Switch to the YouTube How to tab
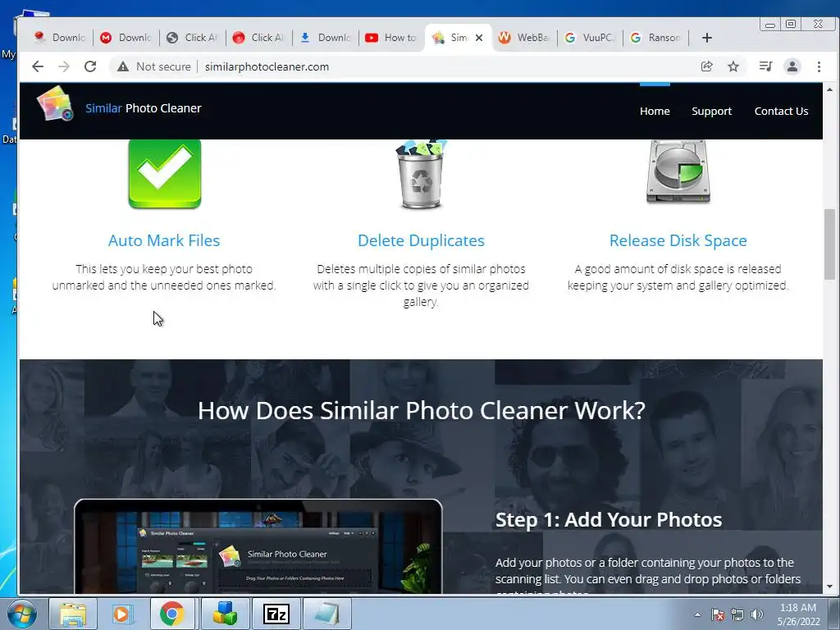Viewport: 840px width, 630px height. pyautogui.click(x=391, y=38)
